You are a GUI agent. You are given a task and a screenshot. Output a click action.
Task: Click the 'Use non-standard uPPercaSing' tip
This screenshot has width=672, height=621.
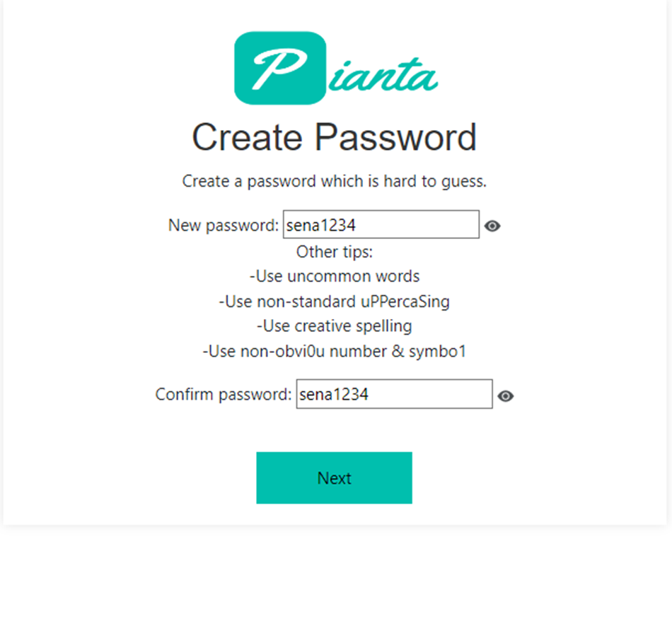(x=334, y=301)
